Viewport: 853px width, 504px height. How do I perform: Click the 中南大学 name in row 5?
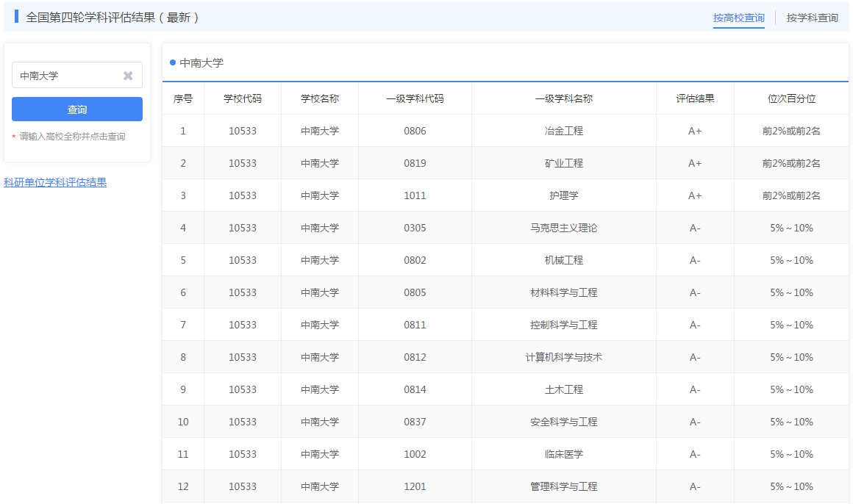click(x=319, y=259)
